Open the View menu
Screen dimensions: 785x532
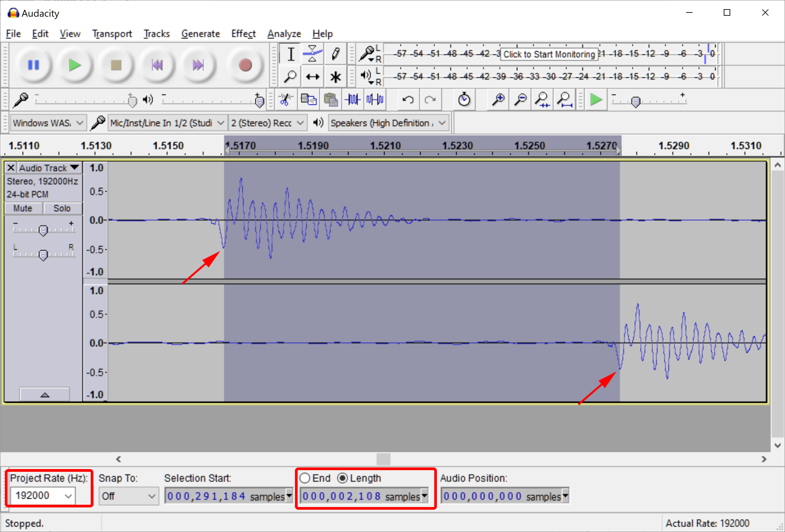[x=70, y=33]
